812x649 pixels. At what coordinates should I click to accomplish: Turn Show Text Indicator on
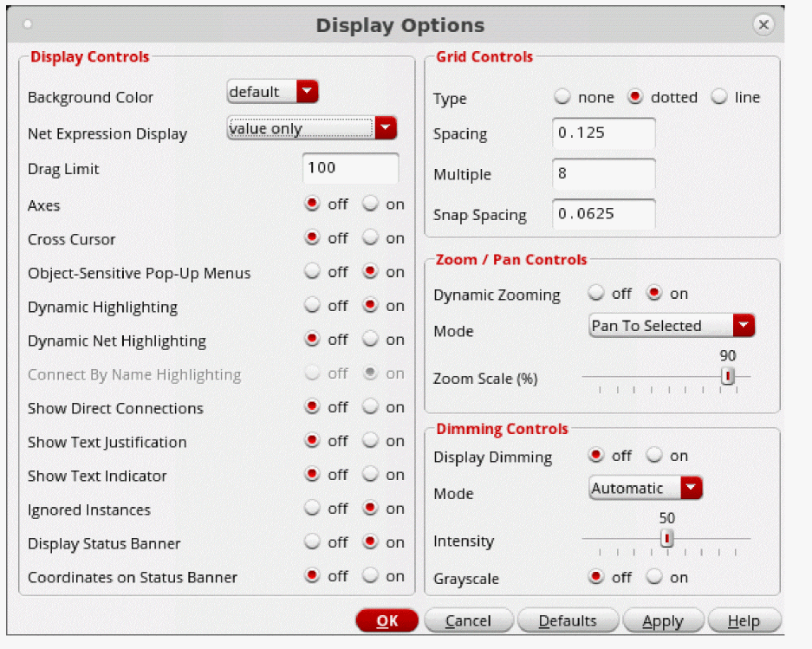370,475
